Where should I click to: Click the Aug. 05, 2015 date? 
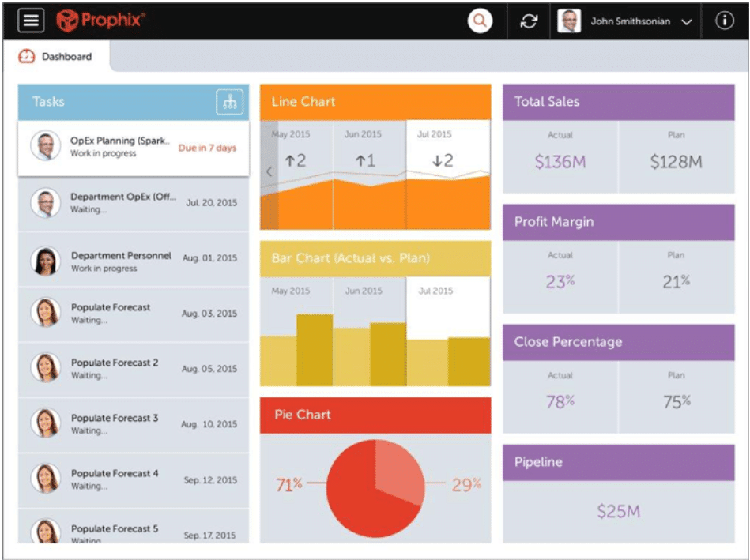point(209,369)
